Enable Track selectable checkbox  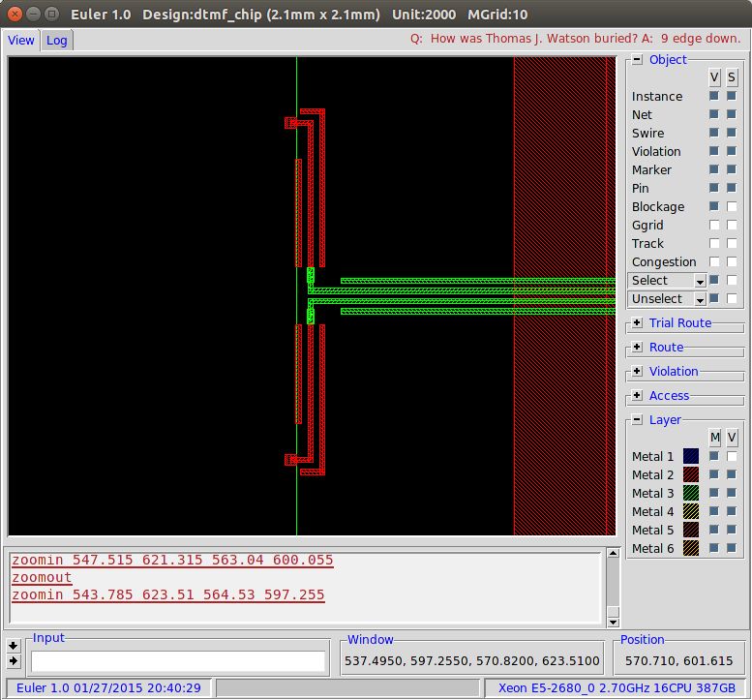tap(732, 243)
